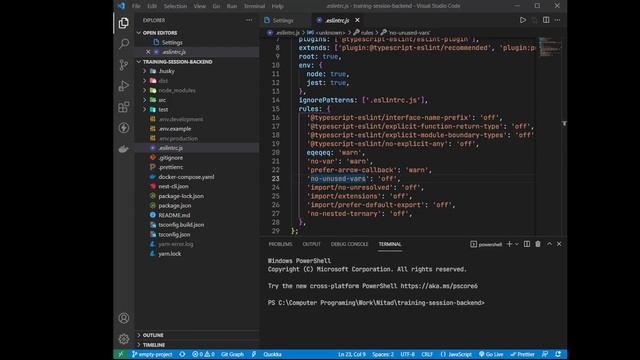The image size is (640, 360).
Task: Open the Run and Debug view
Action: 124,86
